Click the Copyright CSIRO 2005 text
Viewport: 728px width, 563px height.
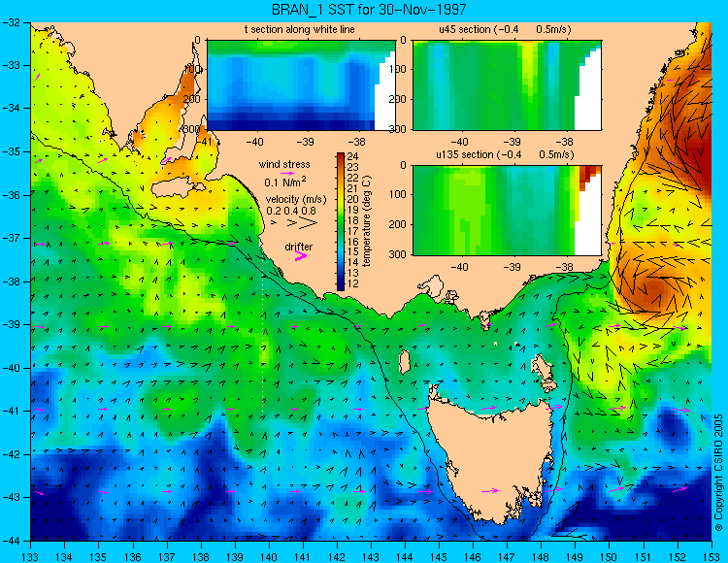click(718, 473)
